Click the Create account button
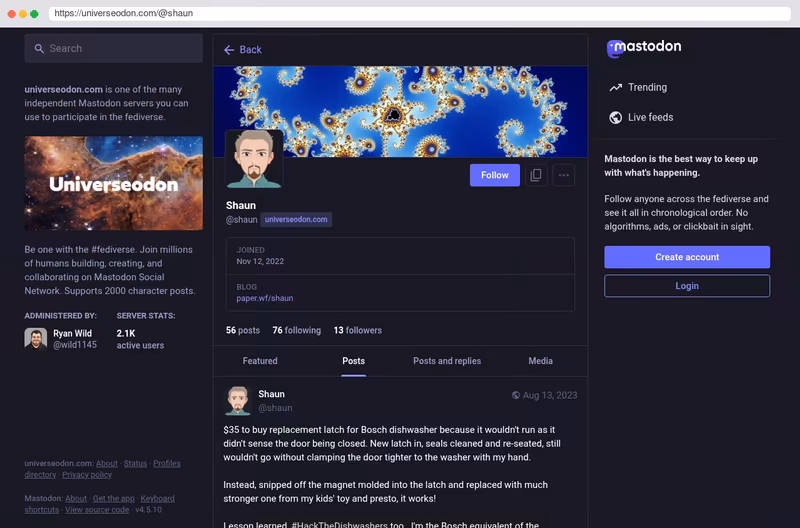This screenshot has width=800, height=528. coord(687,257)
